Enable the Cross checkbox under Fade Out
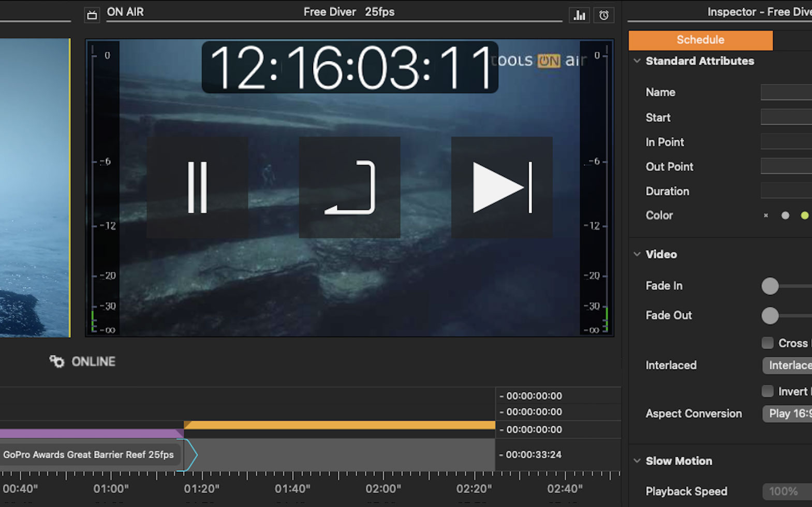Image resolution: width=812 pixels, height=507 pixels. [x=767, y=343]
